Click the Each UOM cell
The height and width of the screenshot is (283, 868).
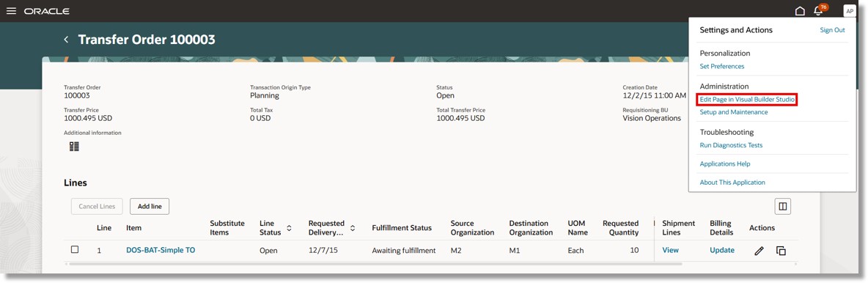coord(575,250)
